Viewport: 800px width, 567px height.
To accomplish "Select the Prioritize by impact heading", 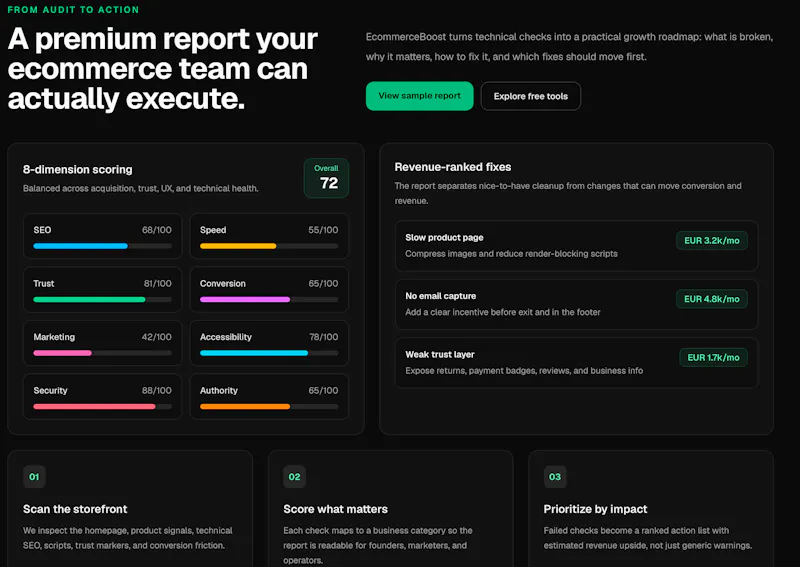I will coord(595,509).
